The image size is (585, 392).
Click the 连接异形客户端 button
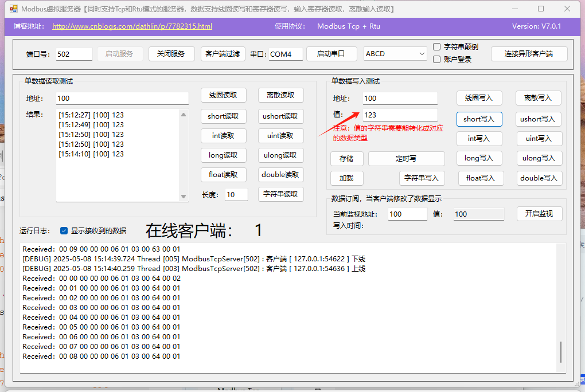529,53
